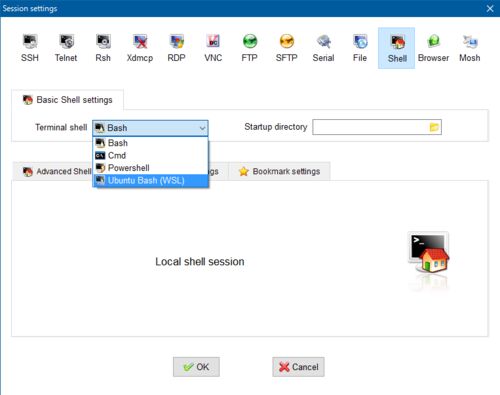Pick the Rsh session icon
500x395 pixels.
[x=103, y=48]
